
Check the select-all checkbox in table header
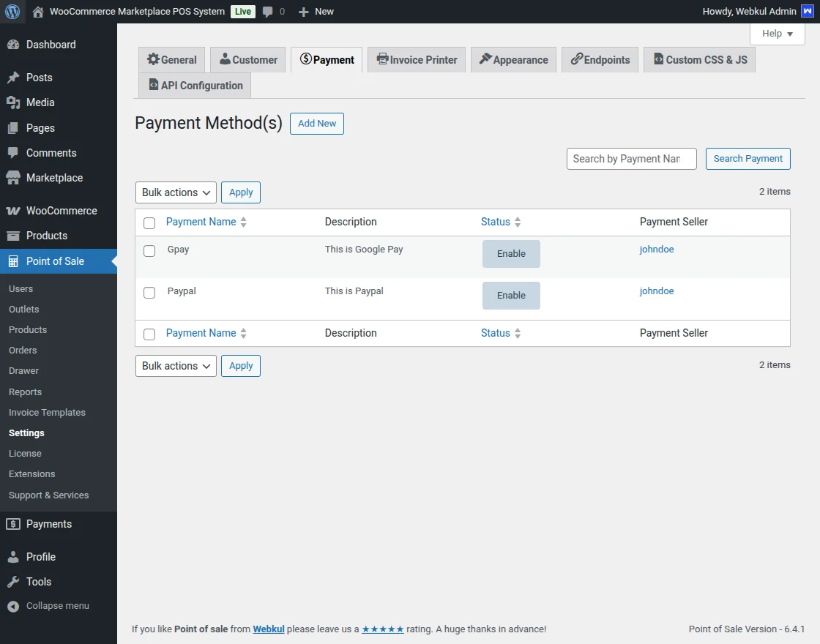pyautogui.click(x=149, y=222)
